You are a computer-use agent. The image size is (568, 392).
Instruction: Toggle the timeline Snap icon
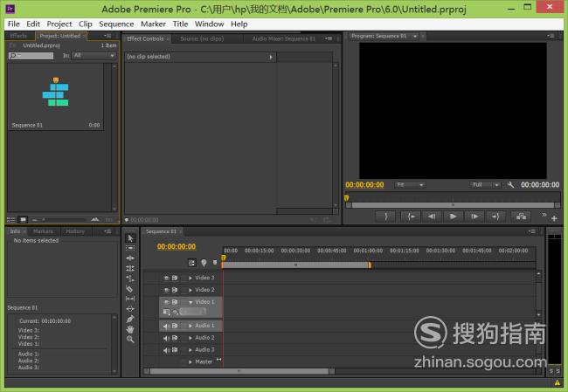(x=192, y=263)
